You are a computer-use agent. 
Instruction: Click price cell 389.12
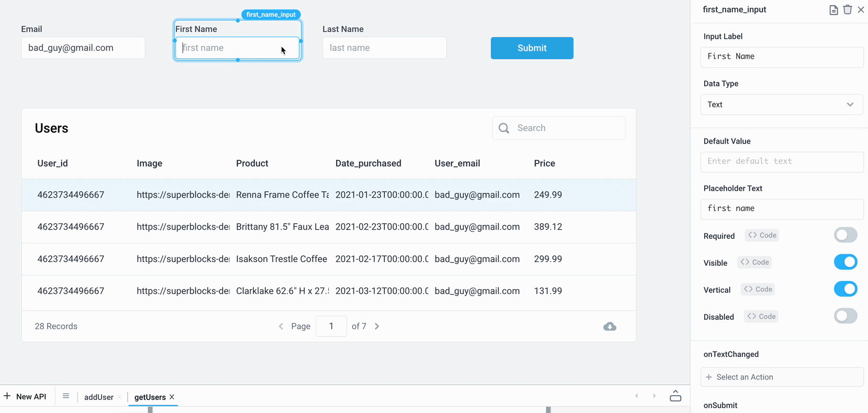(x=548, y=227)
